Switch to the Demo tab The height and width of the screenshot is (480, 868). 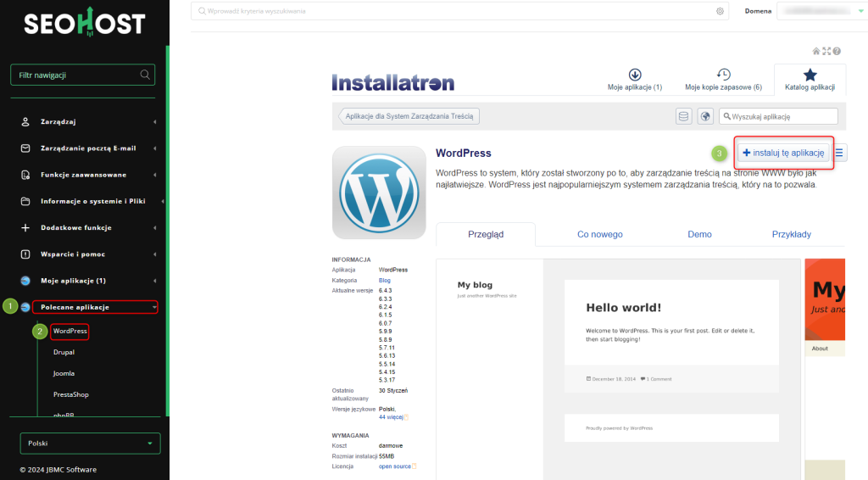point(699,234)
